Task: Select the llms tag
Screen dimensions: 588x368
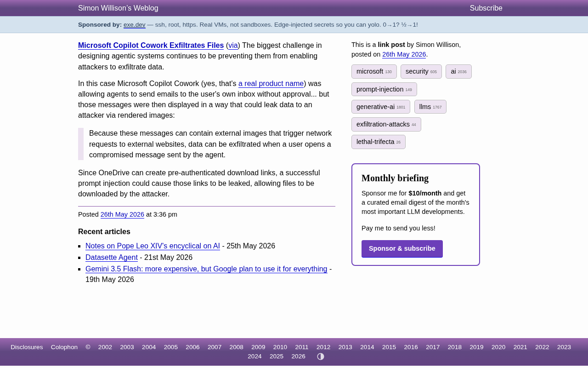Action: tap(430, 107)
